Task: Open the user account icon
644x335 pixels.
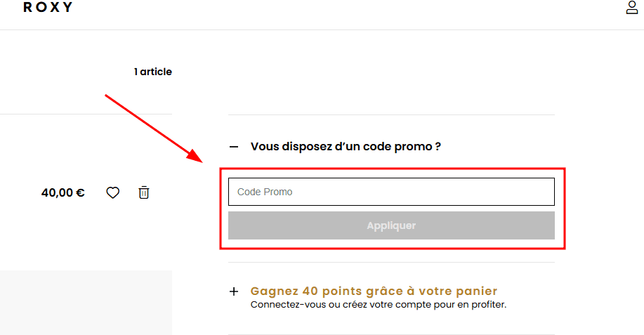Action: coord(632,8)
